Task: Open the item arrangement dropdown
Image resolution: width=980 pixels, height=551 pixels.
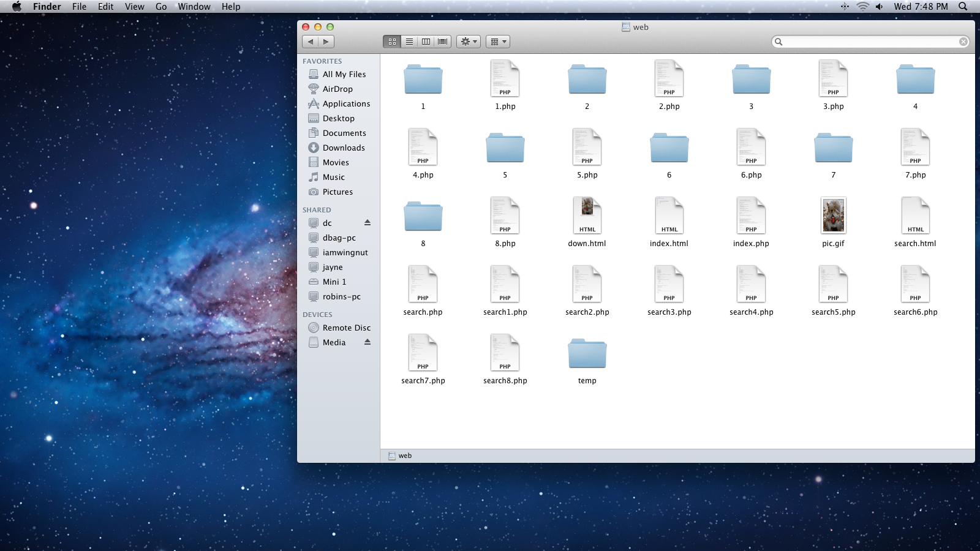Action: (x=498, y=42)
